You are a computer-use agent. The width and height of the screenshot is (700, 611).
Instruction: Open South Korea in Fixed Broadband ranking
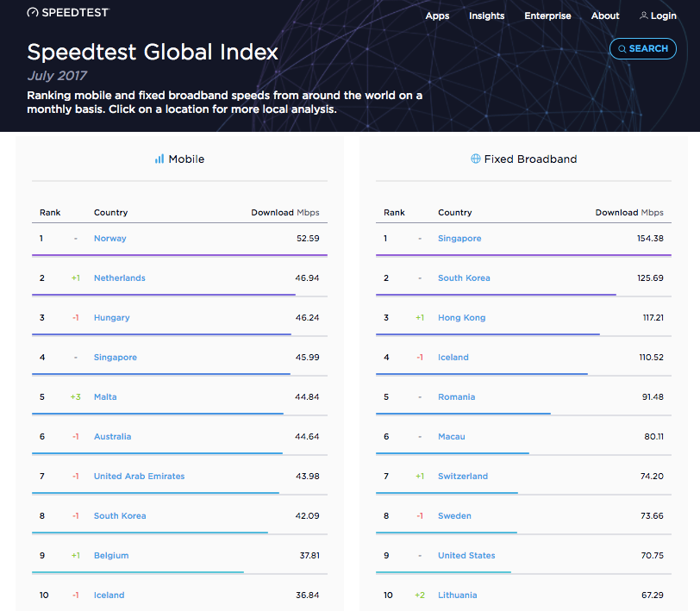[464, 278]
